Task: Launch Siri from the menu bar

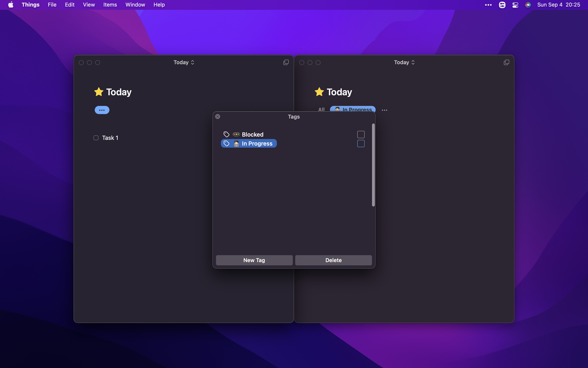Action: tap(528, 5)
